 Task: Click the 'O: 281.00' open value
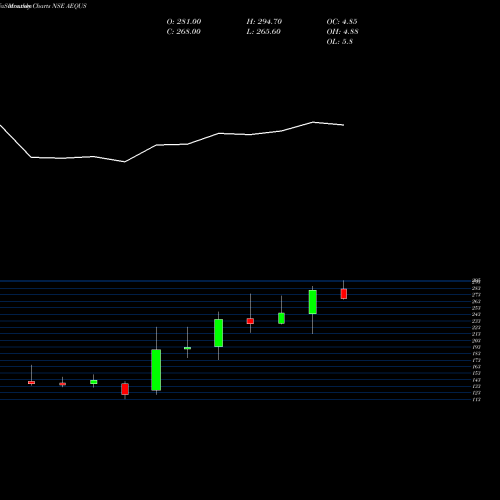184,22
